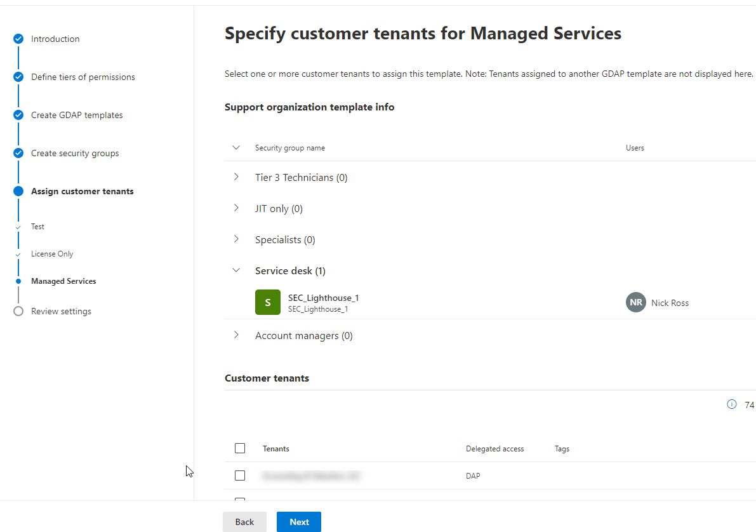Toggle the select-all Tenants checkbox

click(240, 448)
